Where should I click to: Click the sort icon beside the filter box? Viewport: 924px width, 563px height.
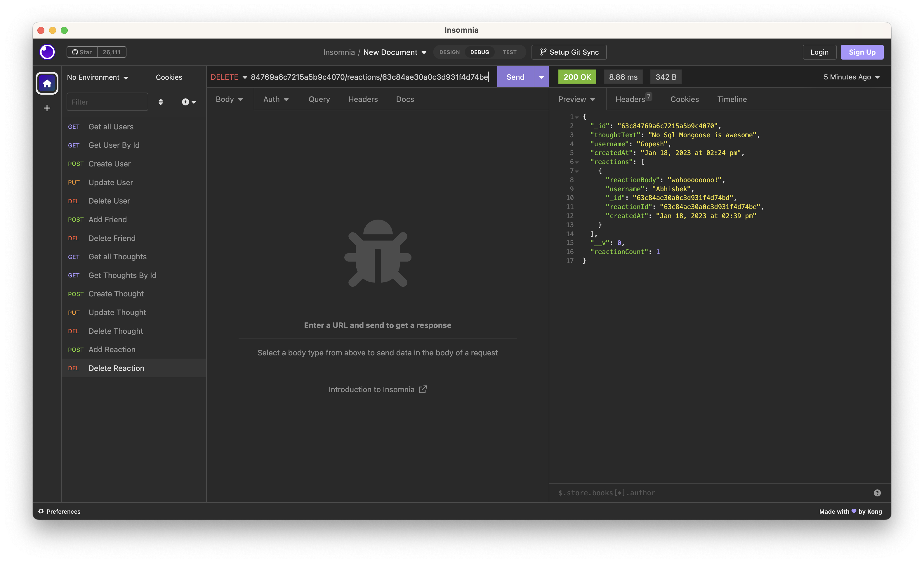(161, 102)
